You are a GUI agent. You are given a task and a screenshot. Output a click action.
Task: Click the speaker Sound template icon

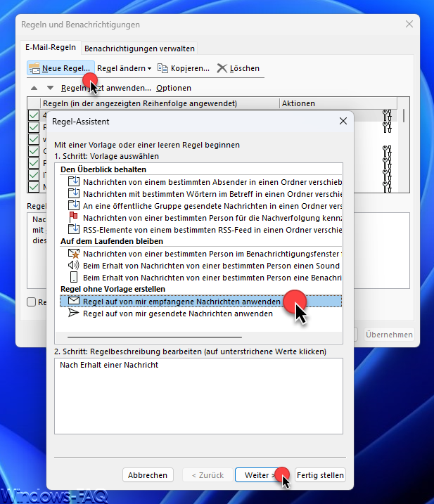(73, 266)
